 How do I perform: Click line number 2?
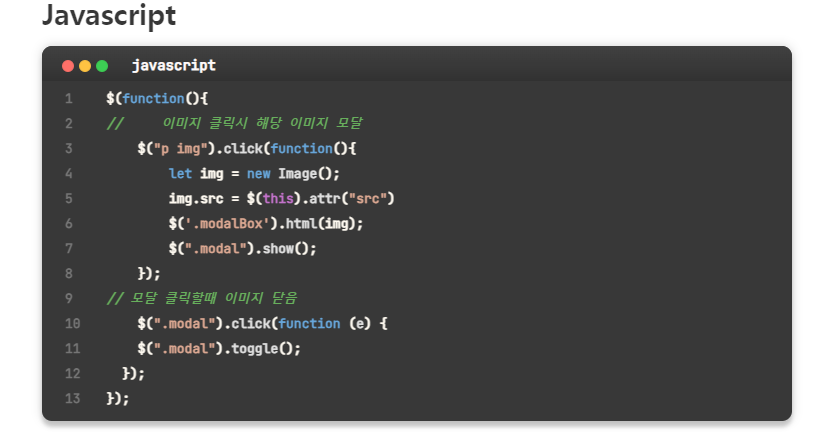[x=68, y=124]
